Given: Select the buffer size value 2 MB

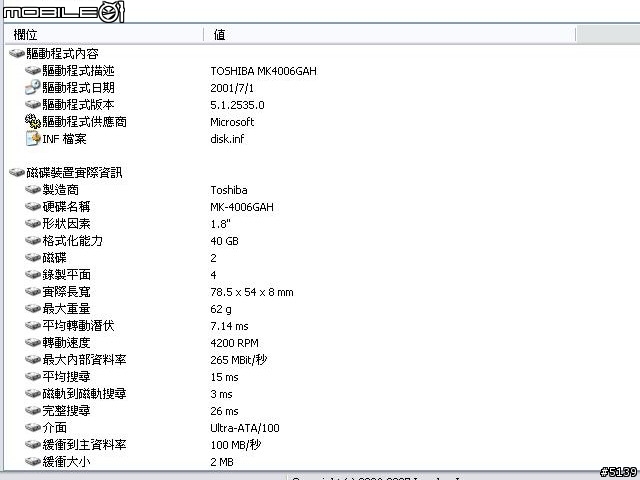Looking at the screenshot, I should click(222, 462).
